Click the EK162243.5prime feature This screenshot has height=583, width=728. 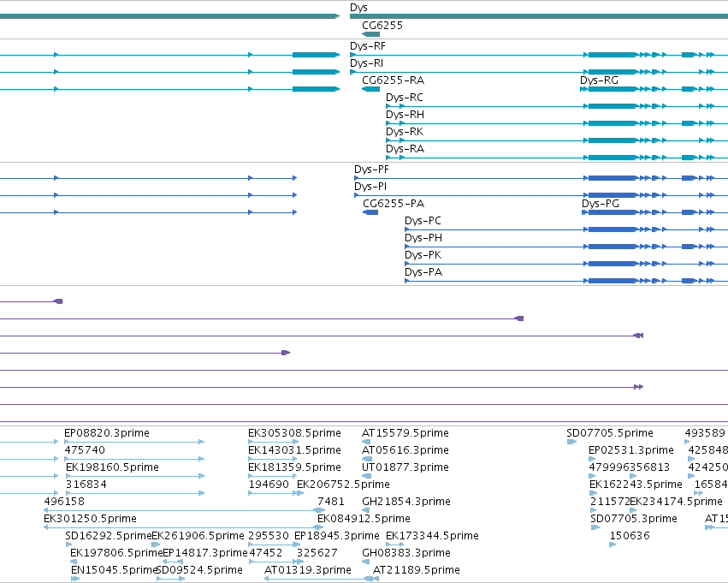[636, 485]
